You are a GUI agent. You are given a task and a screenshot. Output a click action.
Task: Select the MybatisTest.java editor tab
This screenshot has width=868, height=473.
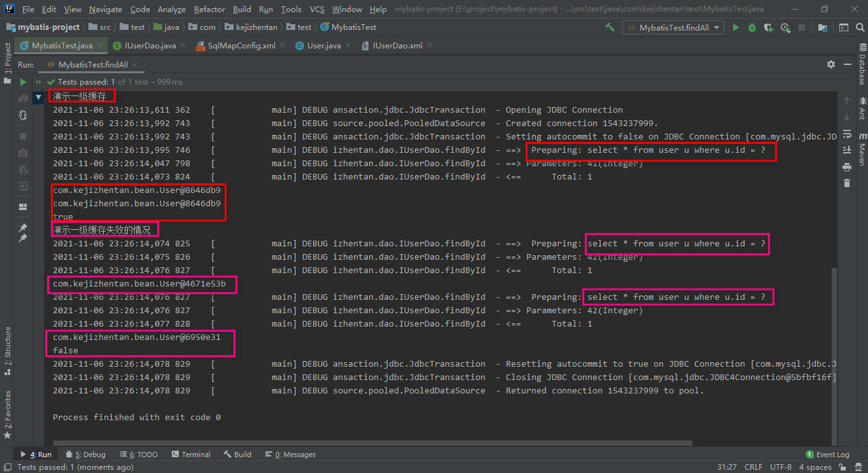coord(62,46)
